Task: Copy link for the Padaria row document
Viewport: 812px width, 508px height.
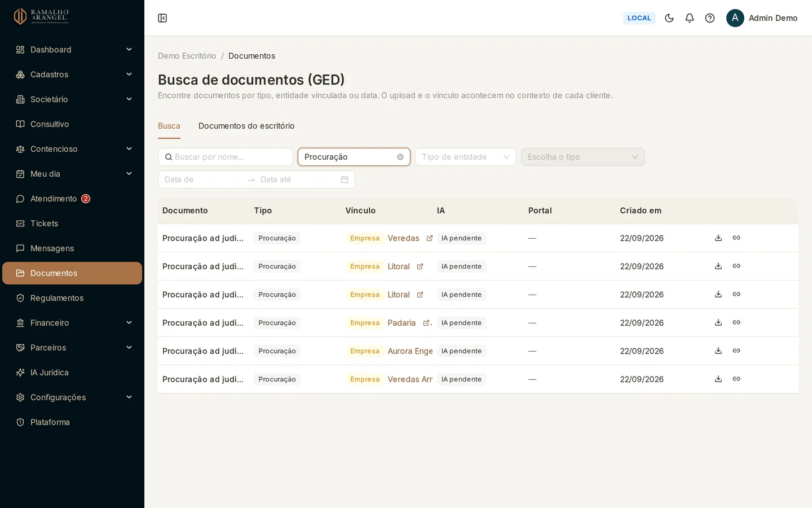Action: [736, 322]
